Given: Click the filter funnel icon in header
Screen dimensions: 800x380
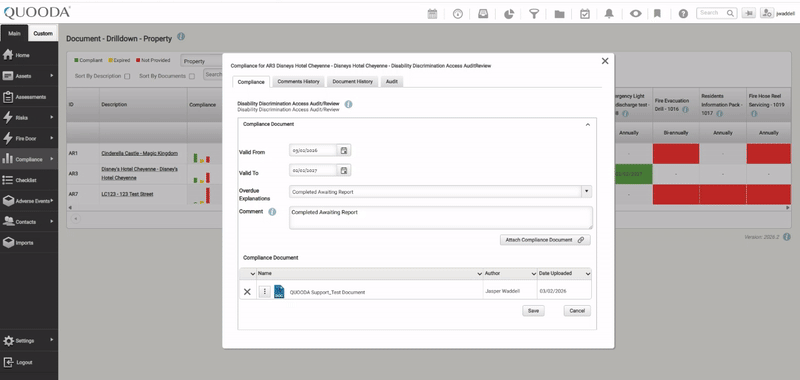Looking at the screenshot, I should [x=534, y=14].
